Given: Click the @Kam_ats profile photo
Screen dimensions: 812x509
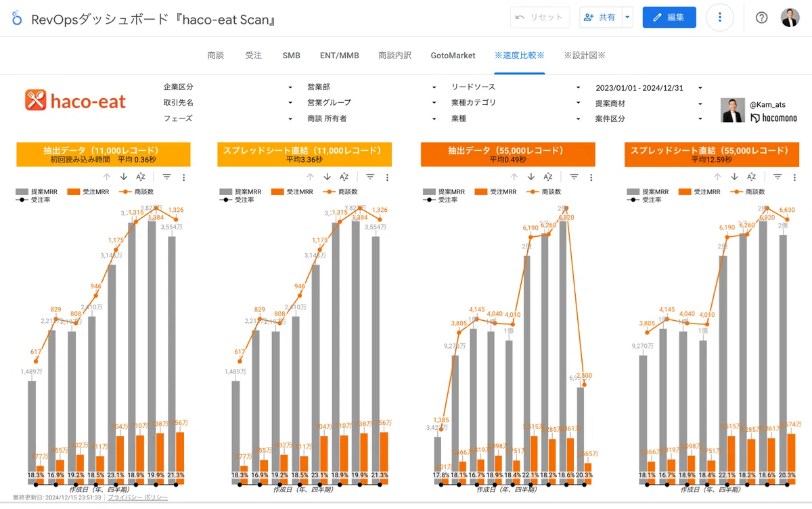Looking at the screenshot, I should [x=733, y=110].
